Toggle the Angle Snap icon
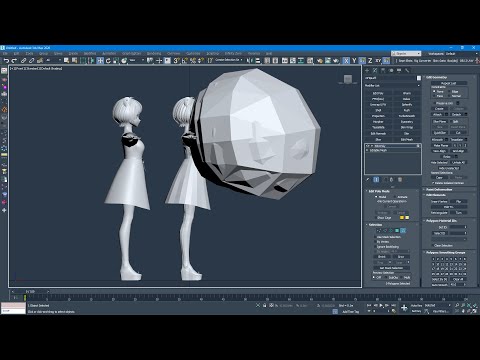This screenshot has width=480, height=360. coord(184,60)
